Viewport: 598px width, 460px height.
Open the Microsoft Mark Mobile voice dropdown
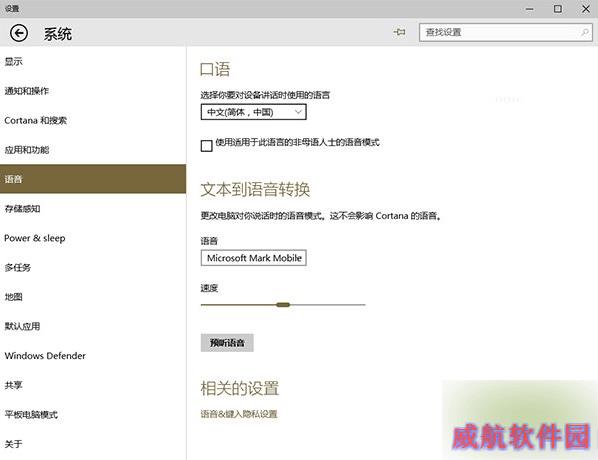click(x=254, y=258)
